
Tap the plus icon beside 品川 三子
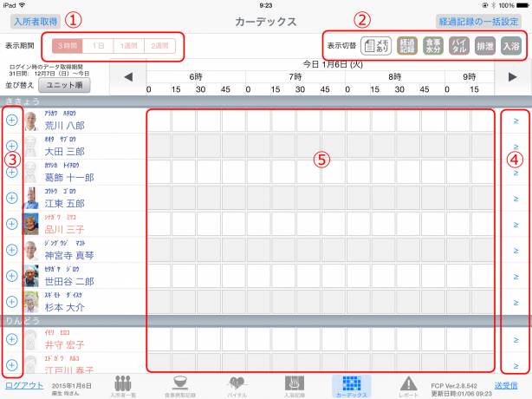[x=11, y=224]
